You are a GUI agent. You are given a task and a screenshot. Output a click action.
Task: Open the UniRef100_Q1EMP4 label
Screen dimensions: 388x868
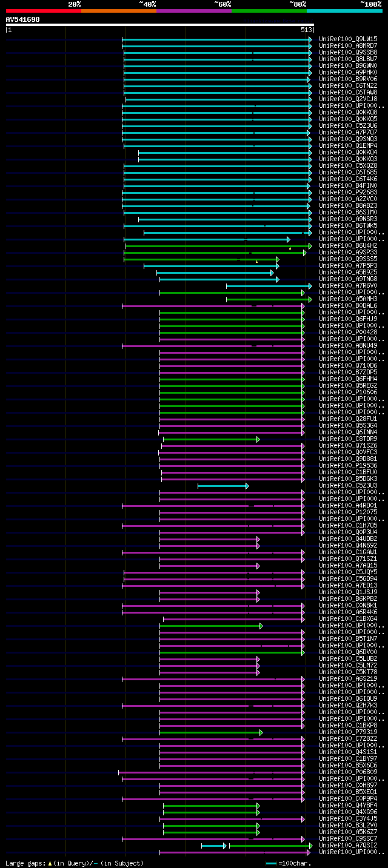pyautogui.click(x=348, y=145)
